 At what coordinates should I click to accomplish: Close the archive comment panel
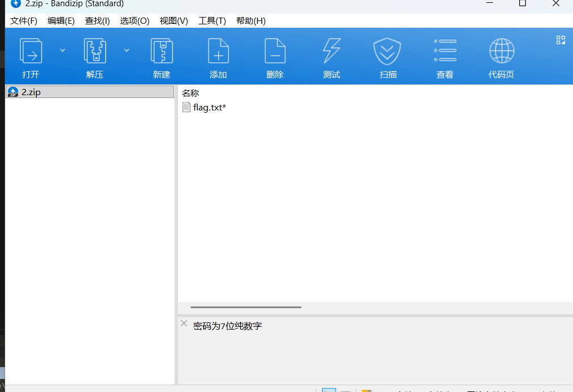[184, 323]
